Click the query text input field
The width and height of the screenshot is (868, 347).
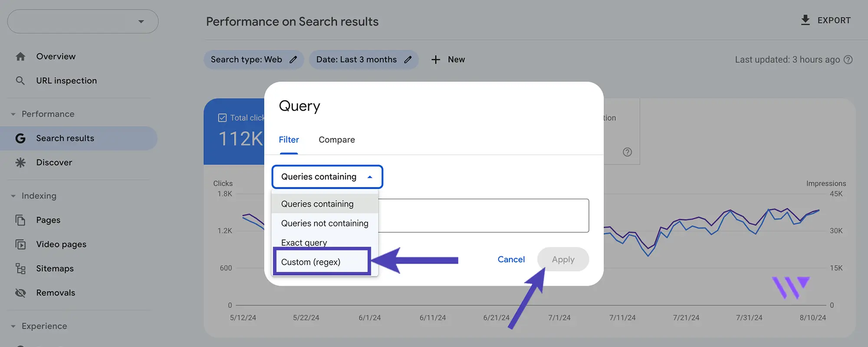(x=483, y=216)
